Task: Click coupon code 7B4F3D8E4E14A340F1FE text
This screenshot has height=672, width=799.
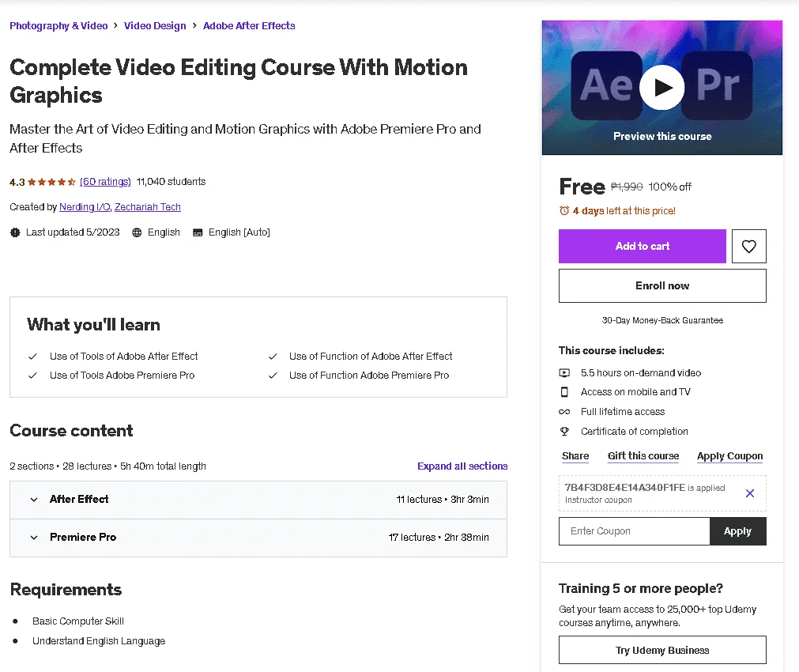Action: [624, 488]
